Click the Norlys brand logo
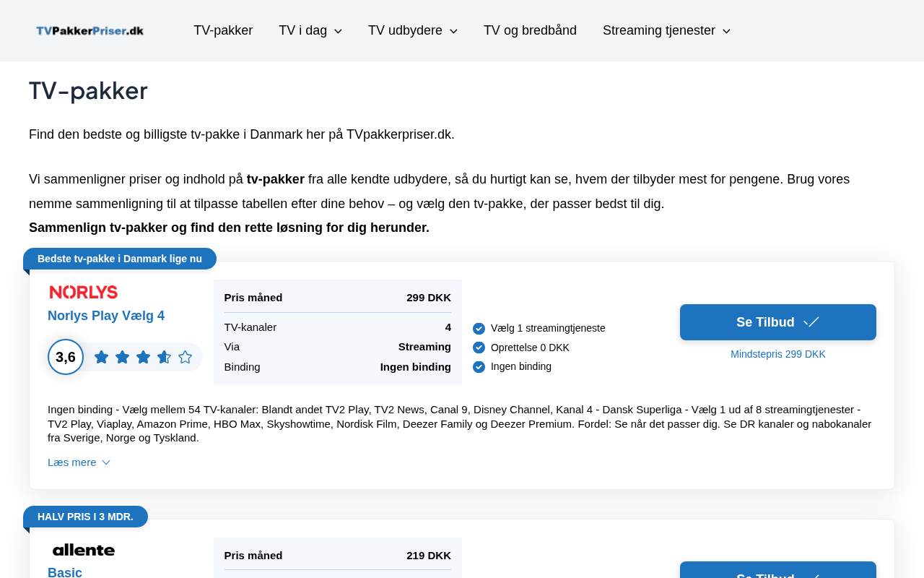Viewport: 924px width, 578px height. pos(84,292)
